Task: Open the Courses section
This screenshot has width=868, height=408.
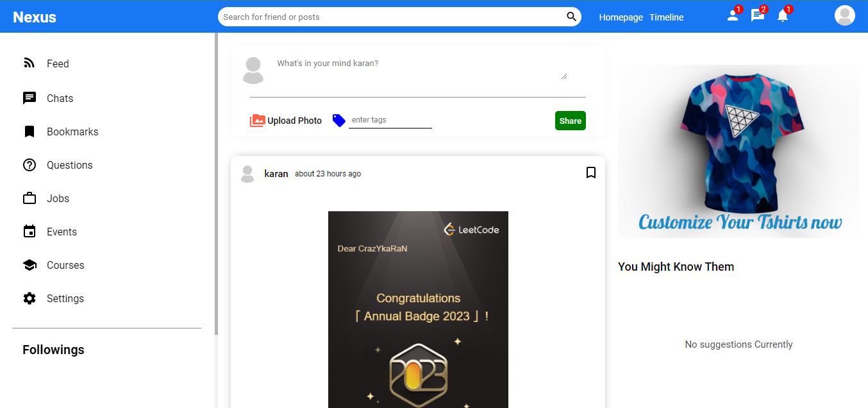Action: (x=65, y=264)
